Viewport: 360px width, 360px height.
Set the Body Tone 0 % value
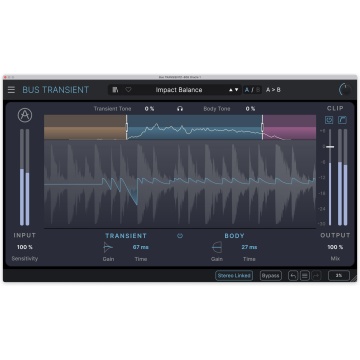(x=250, y=109)
